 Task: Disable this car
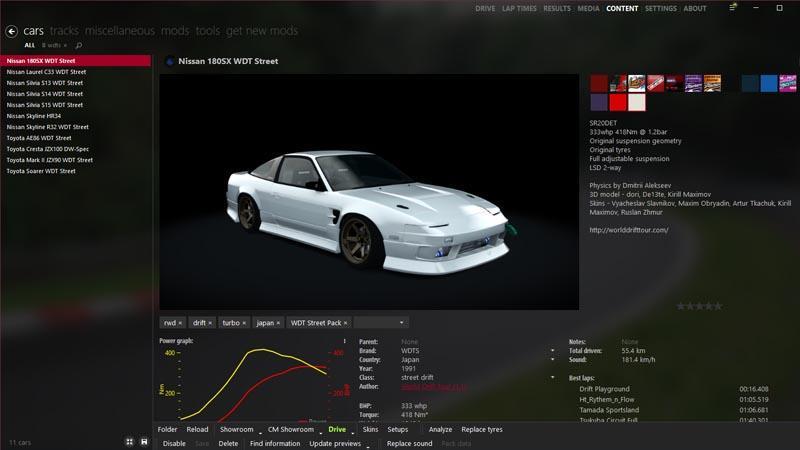pyautogui.click(x=174, y=444)
